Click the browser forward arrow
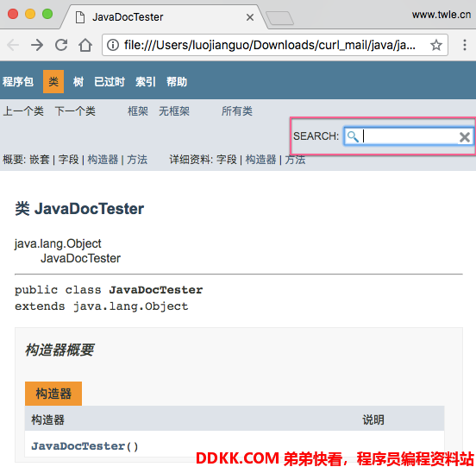This screenshot has height=467, width=476. (x=37, y=45)
